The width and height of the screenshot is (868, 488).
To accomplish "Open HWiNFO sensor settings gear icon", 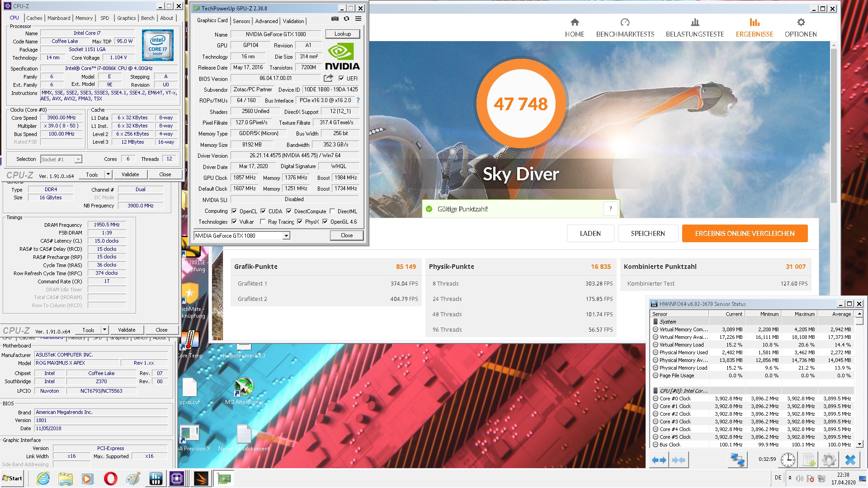I will coord(829,460).
